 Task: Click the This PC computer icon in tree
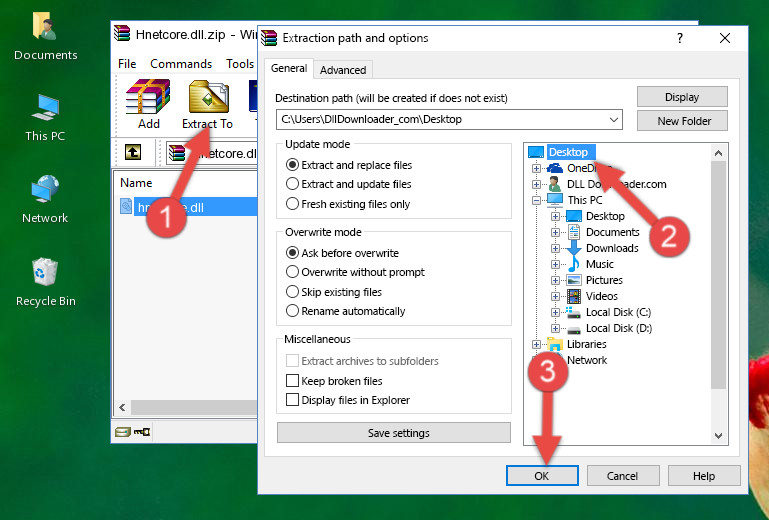[555, 200]
